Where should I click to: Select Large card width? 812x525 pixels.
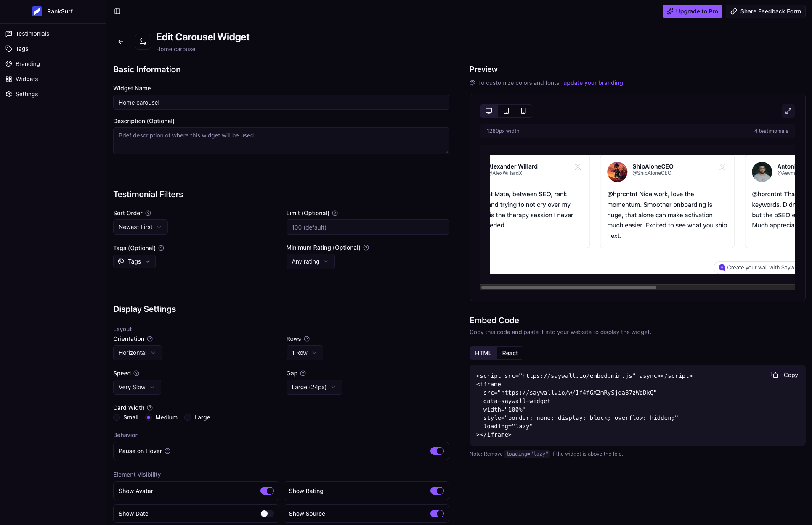pos(188,417)
